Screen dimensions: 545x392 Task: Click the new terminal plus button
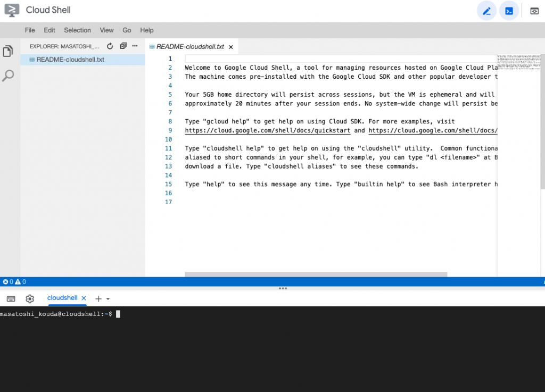(97, 298)
